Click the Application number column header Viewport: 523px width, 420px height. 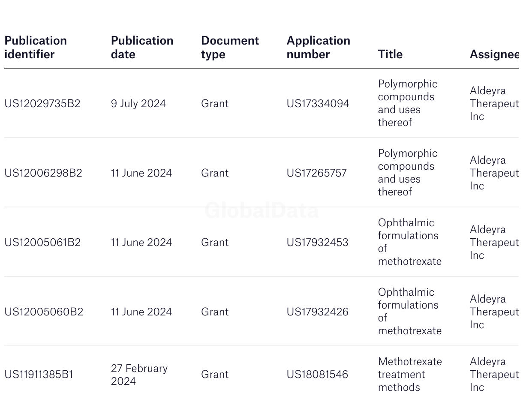point(318,47)
